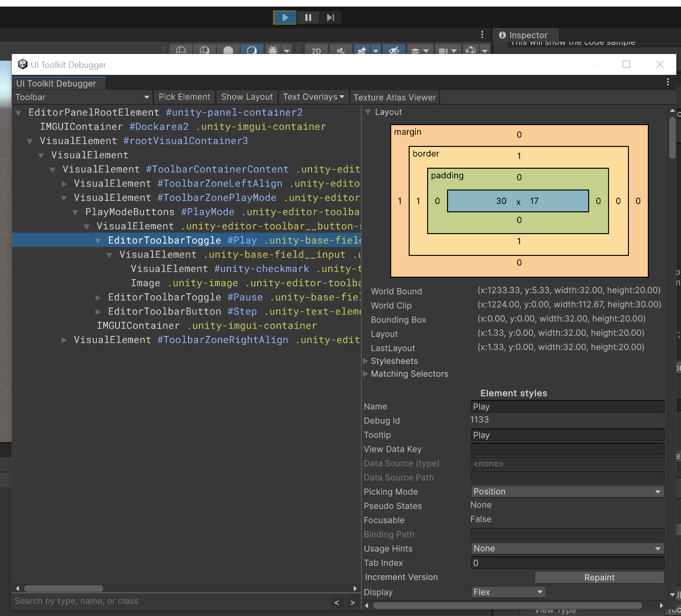Collapse the EditorToolbarToggle #Play tree node
This screenshot has height=616, width=681.
(98, 240)
